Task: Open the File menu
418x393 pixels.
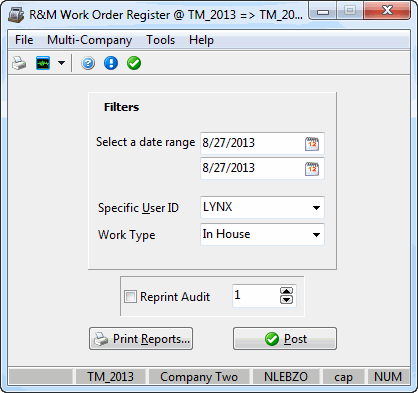Action: 24,40
